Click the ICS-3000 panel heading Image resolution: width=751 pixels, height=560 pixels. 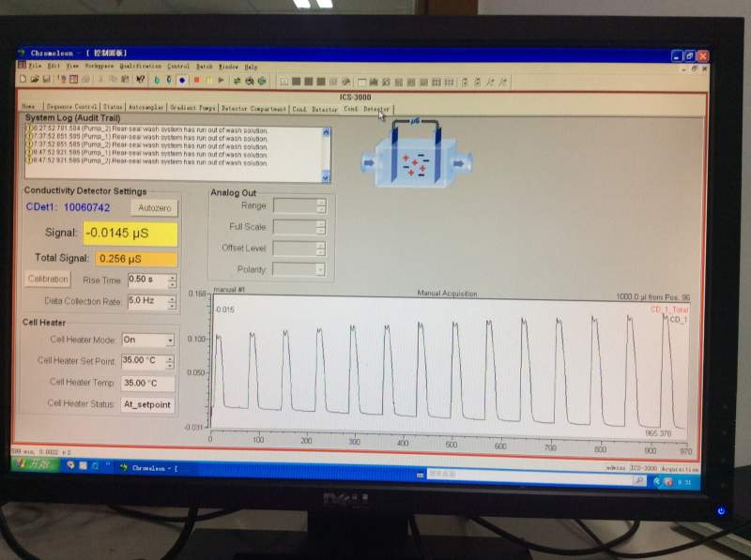click(356, 98)
